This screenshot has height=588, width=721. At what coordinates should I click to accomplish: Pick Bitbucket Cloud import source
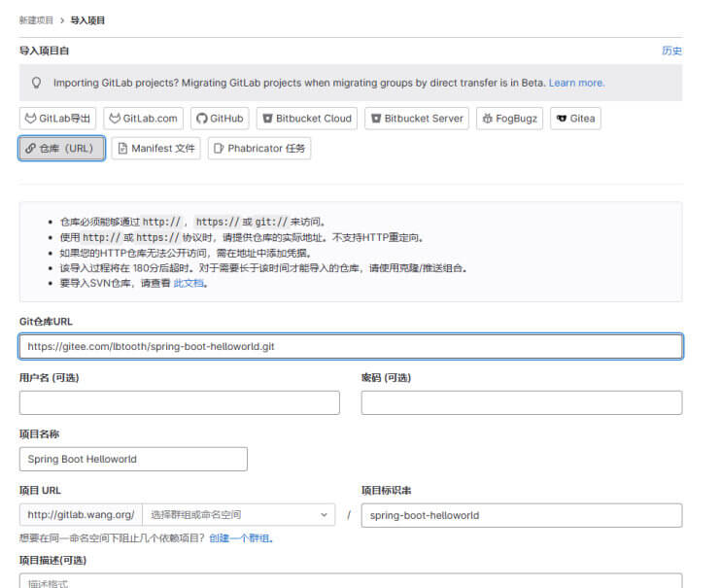307,119
